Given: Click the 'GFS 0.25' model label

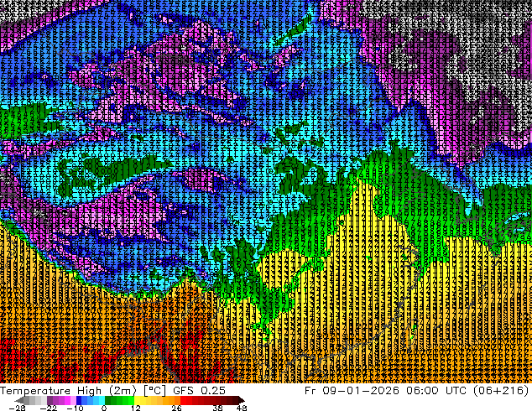Looking at the screenshot, I should click(199, 390).
